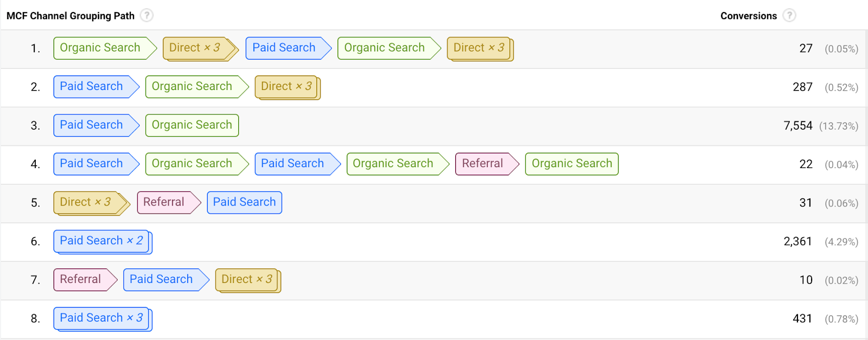Viewport: 868px width, 340px height.
Task: Click Organic Search chip in row 3
Action: (192, 125)
